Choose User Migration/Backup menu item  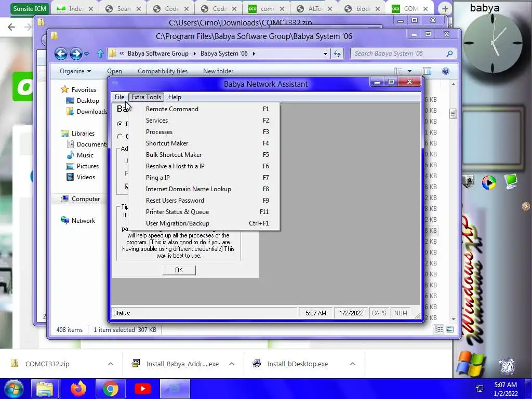204,223
